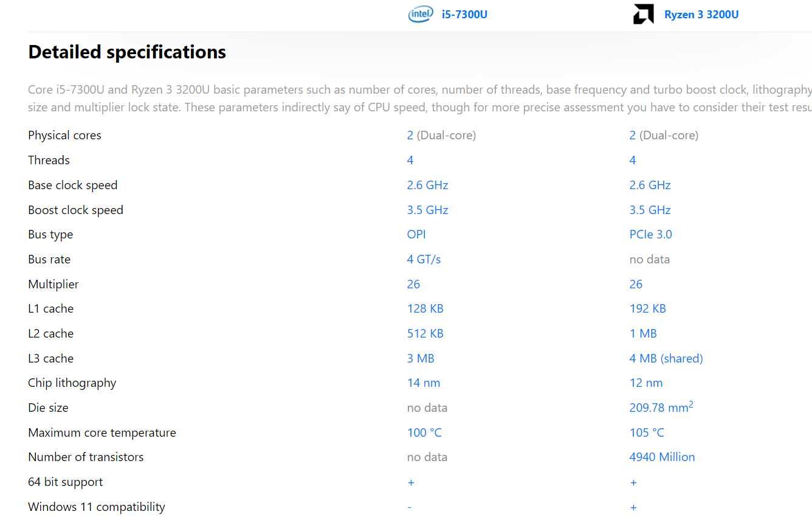The height and width of the screenshot is (531, 812).
Task: Open the Ryzen 3 3200U processor link
Action: 701,15
